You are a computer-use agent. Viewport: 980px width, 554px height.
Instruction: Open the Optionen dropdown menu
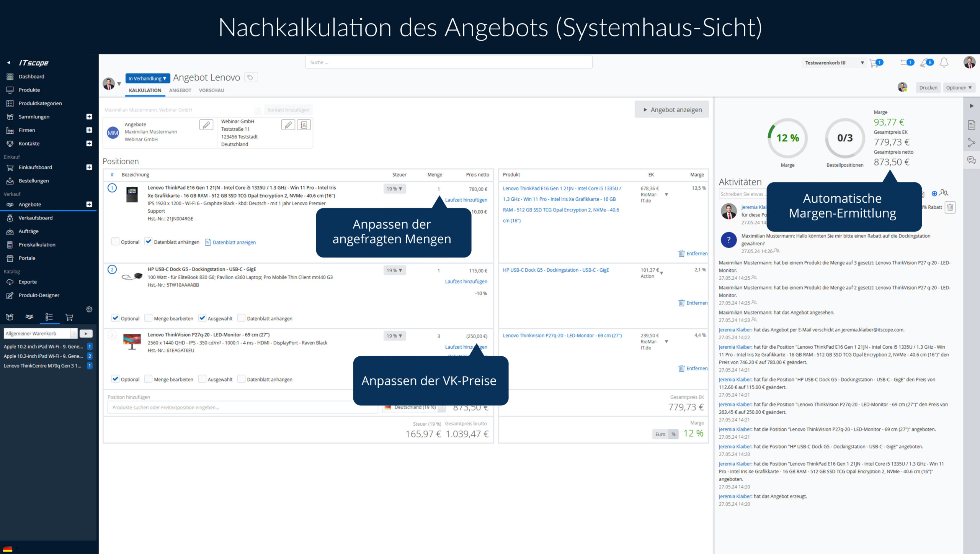pos(958,88)
